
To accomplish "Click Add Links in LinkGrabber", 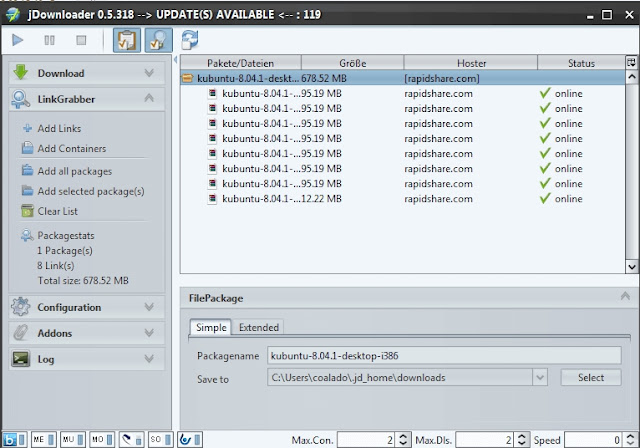I will [59, 128].
